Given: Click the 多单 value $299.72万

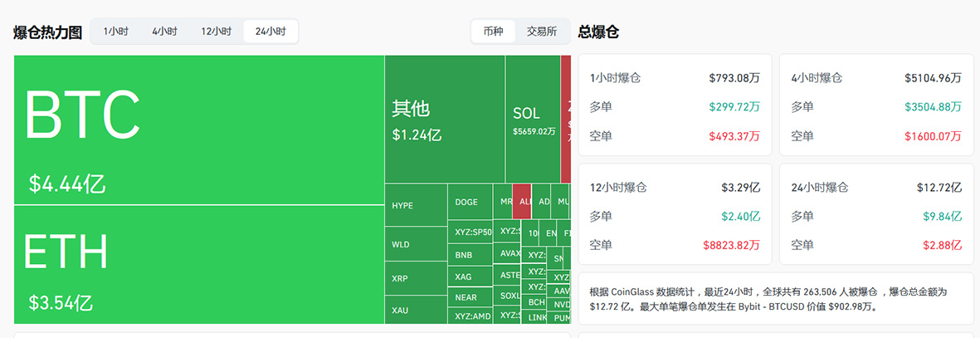Looking at the screenshot, I should (x=734, y=107).
